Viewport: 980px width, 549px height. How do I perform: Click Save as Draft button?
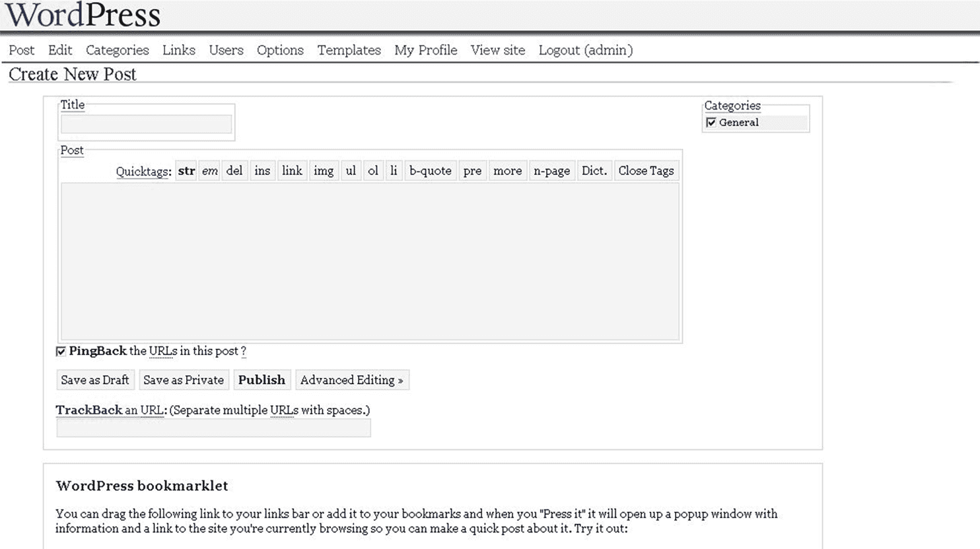[x=95, y=380]
